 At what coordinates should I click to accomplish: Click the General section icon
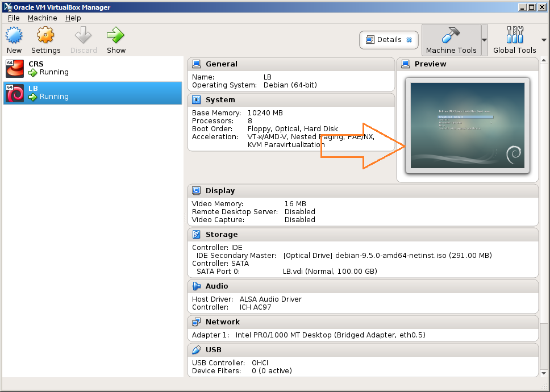197,64
